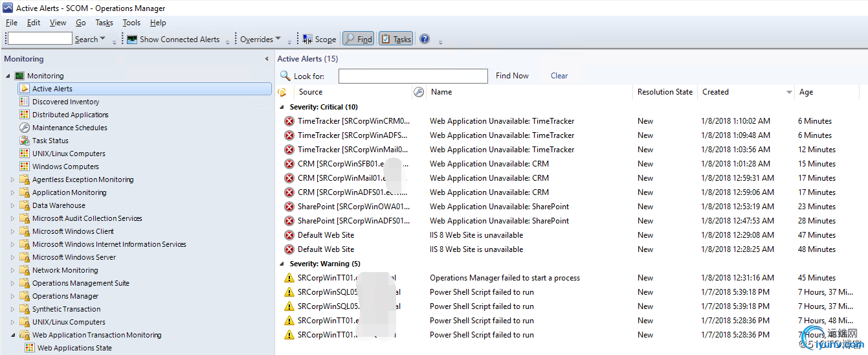Click the alert icon column header
The image size is (868, 355).
(282, 92)
